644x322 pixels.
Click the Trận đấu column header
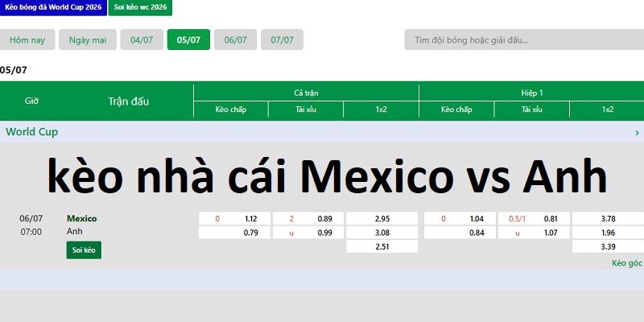[129, 101]
